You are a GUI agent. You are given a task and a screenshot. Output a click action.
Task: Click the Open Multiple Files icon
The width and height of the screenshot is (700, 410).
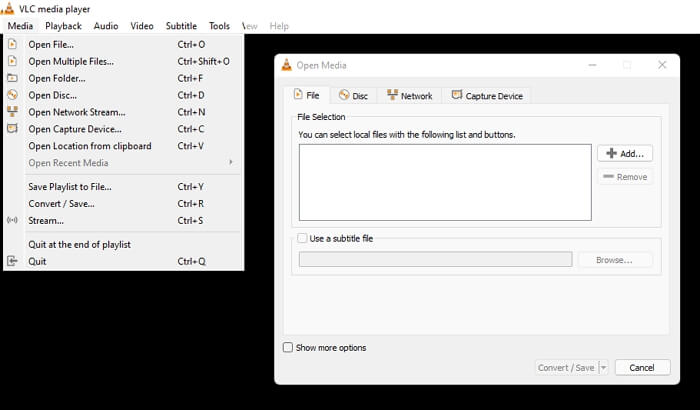click(12, 61)
